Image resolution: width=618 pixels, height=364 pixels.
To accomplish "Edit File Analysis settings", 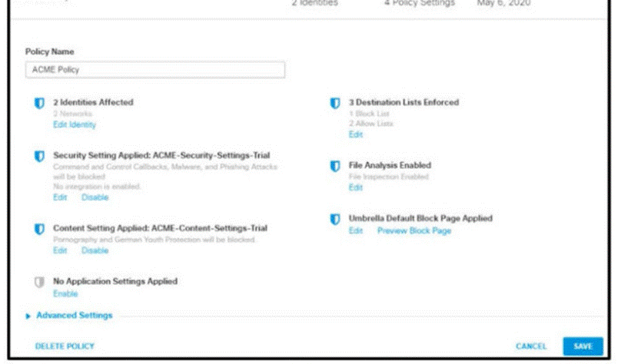I will 356,187.
